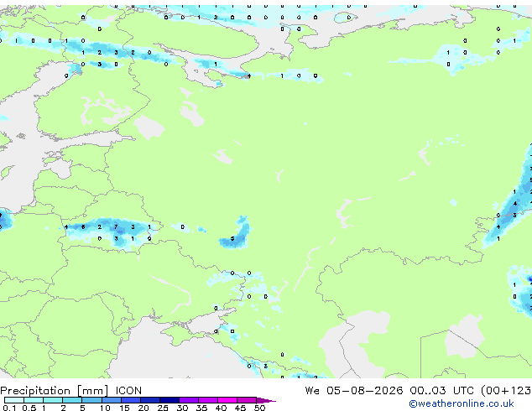Click the '00..03 UTC' time range text
The height and width of the screenshot is (411, 532).
pyautogui.click(x=441, y=391)
